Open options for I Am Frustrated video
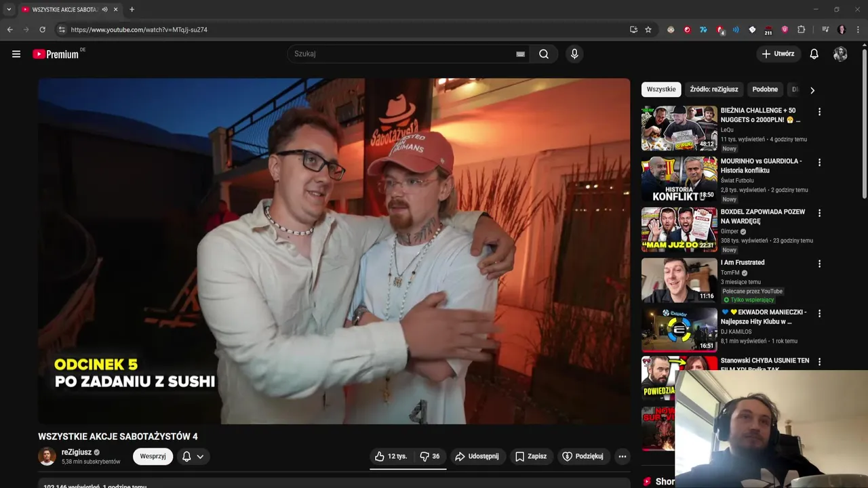Screen dimensions: 868x488 coord(819,264)
